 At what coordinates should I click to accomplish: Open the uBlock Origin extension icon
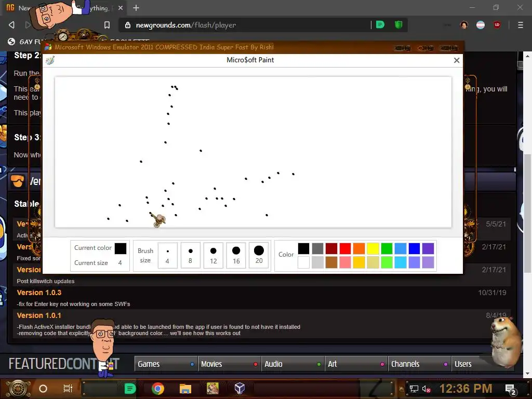click(x=497, y=25)
